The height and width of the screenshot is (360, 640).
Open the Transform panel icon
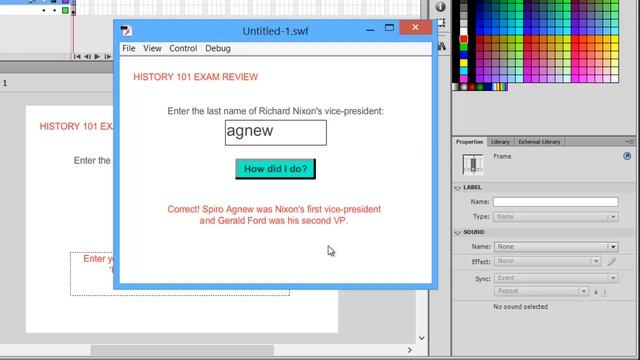(x=441, y=23)
